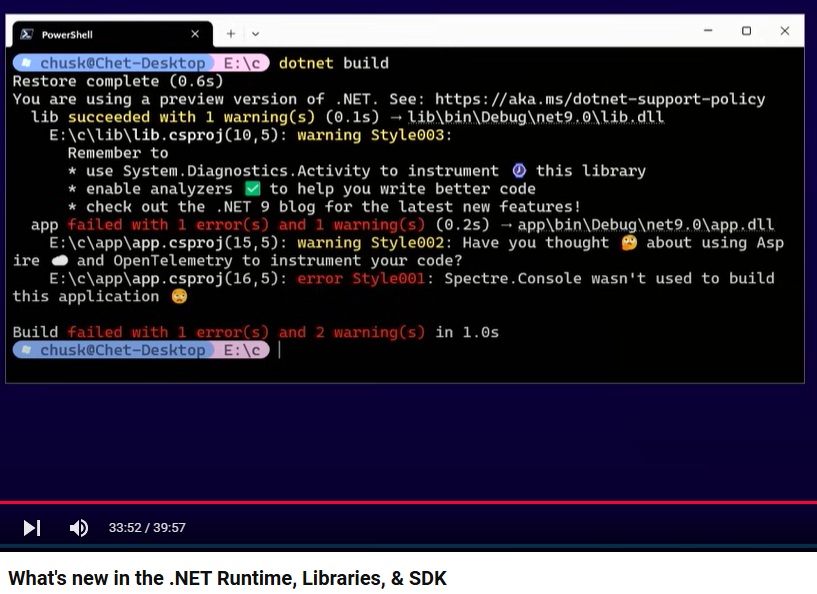Click the PowerShell icon in the tab

[x=25, y=34]
